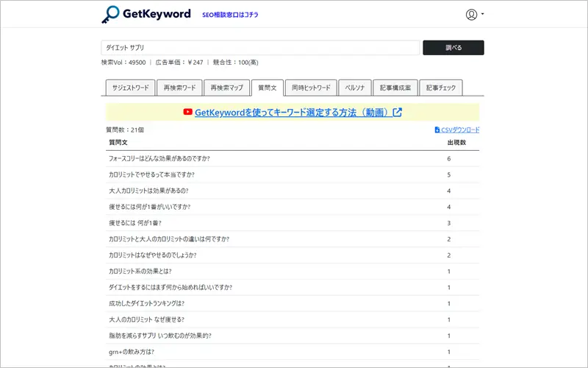Click the SEO相談窓口はコチラ link

[x=230, y=15]
